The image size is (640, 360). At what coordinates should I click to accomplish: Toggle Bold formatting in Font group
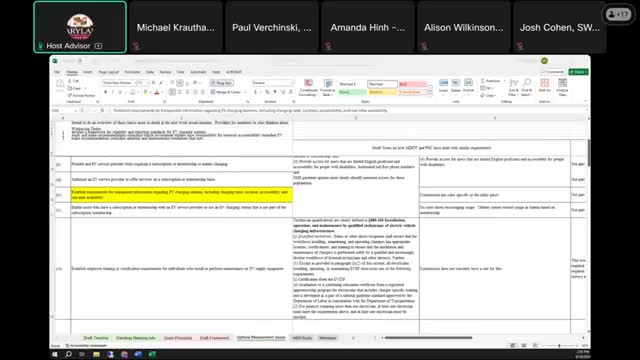105,92
